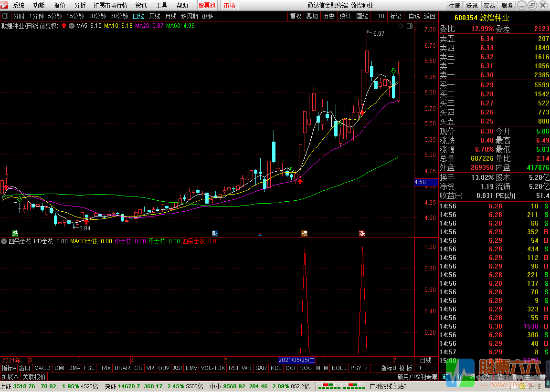
Task: Open the 指标B indicator selector
Action: pos(388,368)
